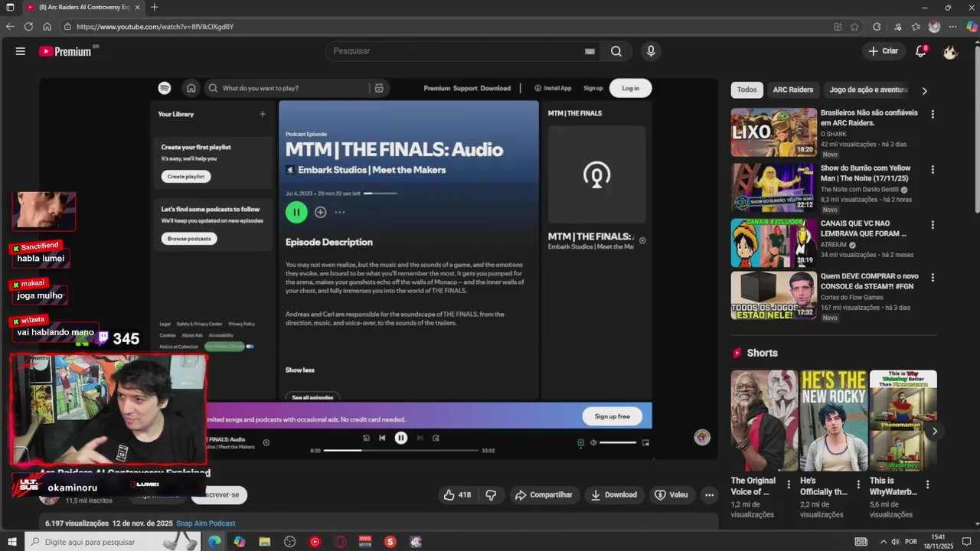Select Jogo de ação e aventura chip

(868, 90)
